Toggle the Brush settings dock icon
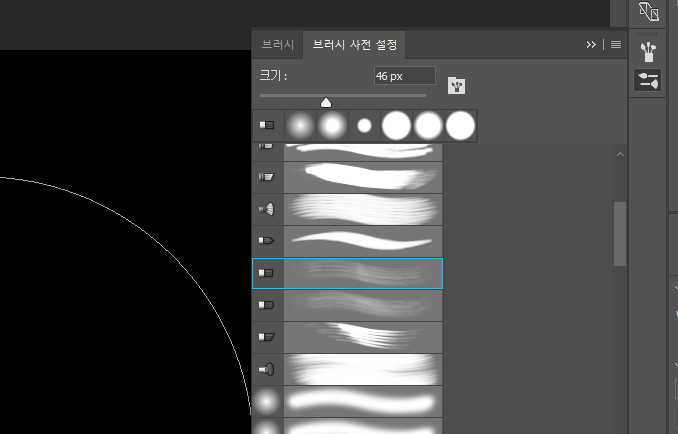Viewport: 678px width, 434px height. point(647,80)
